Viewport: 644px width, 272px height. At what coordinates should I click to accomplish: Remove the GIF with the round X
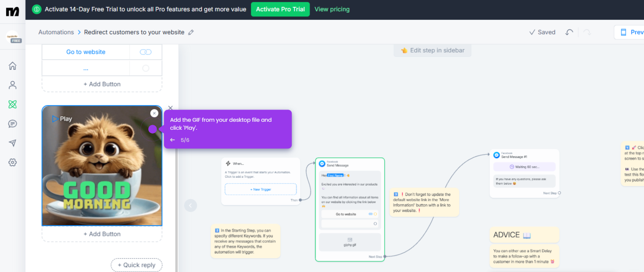point(154,113)
